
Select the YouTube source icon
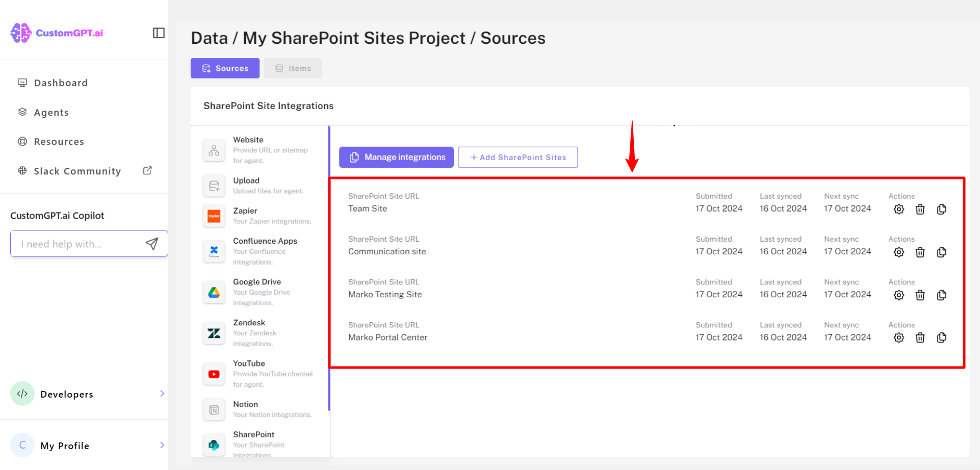tap(214, 374)
